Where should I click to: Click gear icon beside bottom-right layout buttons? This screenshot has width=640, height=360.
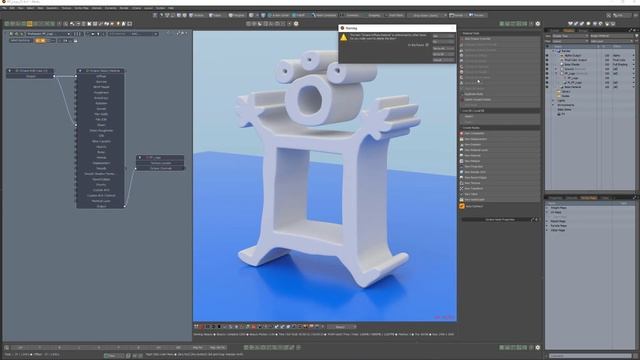[538, 347]
